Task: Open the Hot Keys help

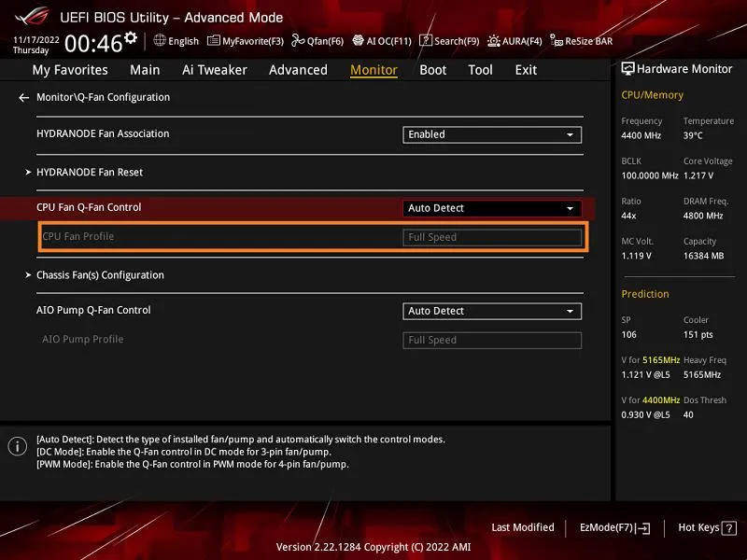Action: point(707,527)
